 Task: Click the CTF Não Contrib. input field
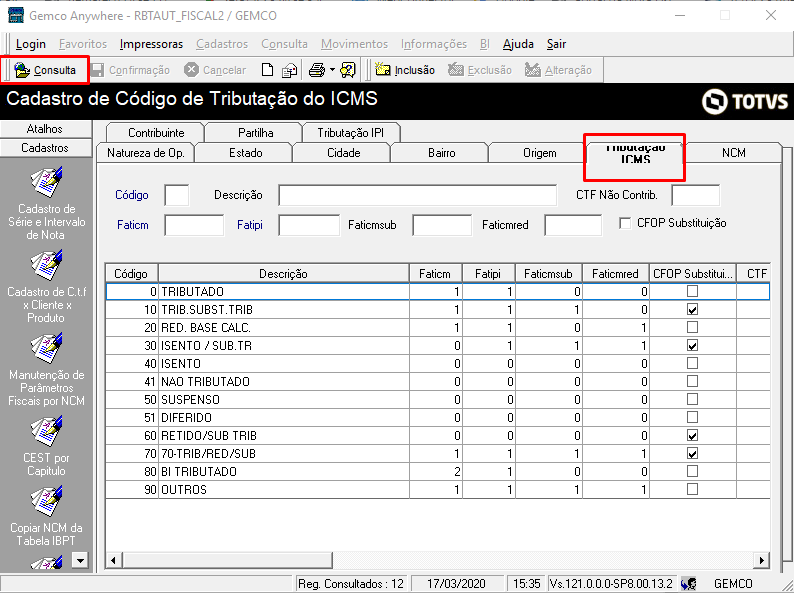[695, 195]
